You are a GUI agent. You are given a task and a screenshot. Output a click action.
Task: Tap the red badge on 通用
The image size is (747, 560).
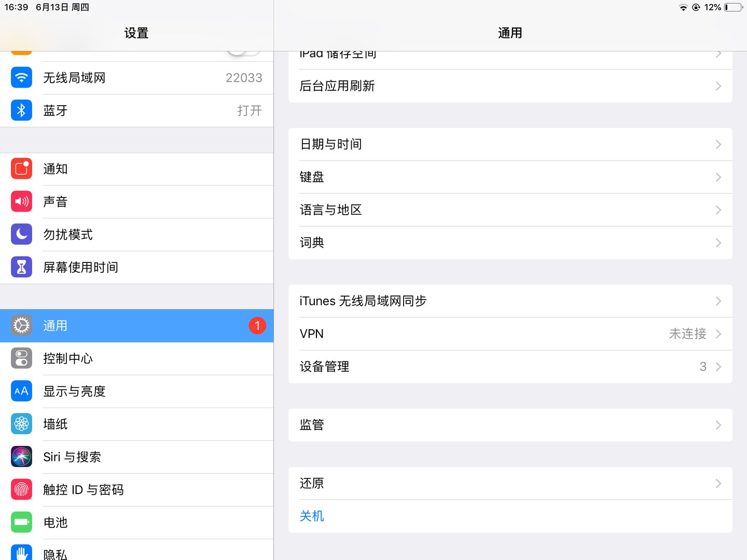pyautogui.click(x=257, y=326)
